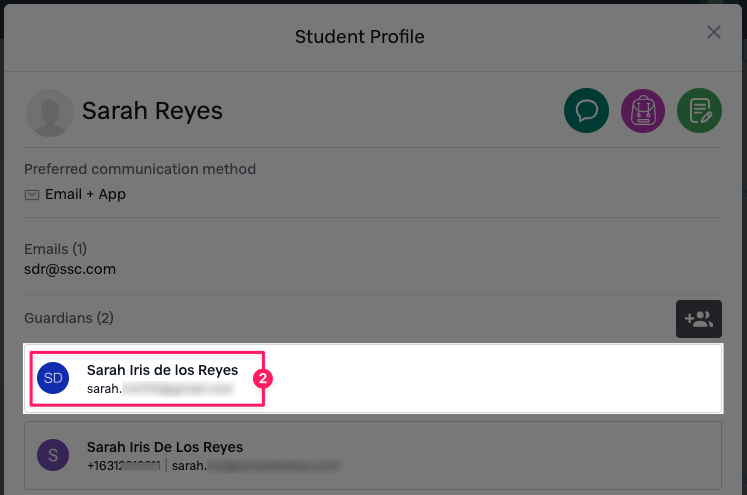Click the Emails (1) section label

60,249
